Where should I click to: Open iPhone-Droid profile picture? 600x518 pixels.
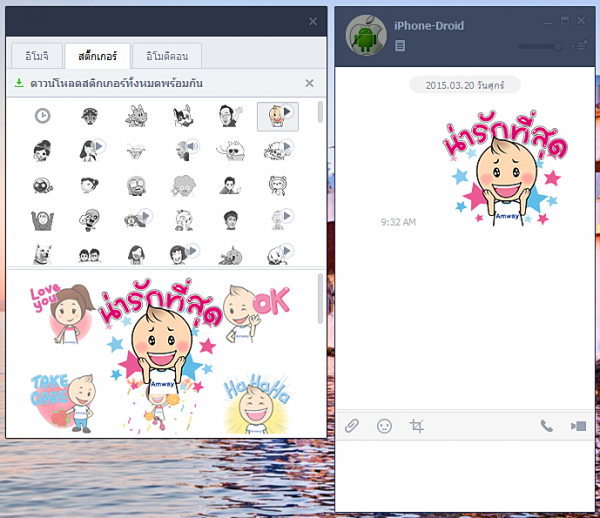366,35
